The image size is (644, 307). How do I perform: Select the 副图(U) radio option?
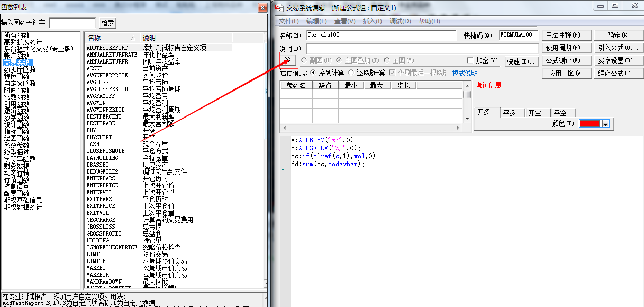304,60
